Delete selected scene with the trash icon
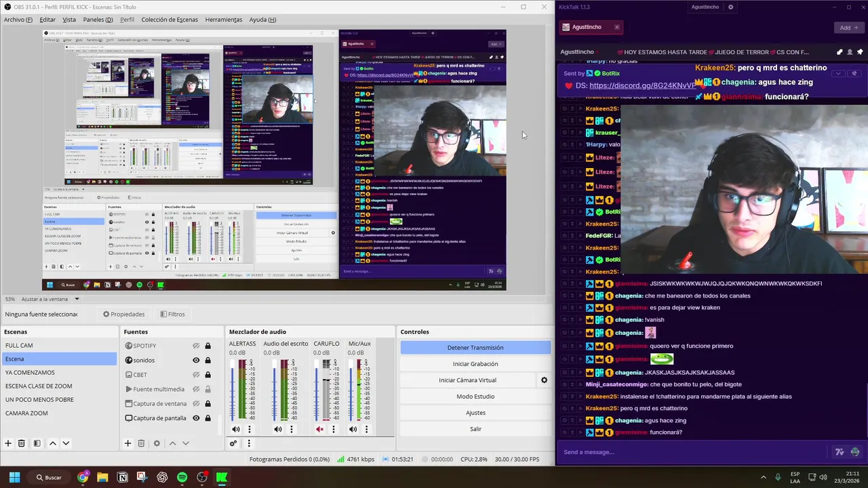The height and width of the screenshot is (488, 868). (x=22, y=443)
